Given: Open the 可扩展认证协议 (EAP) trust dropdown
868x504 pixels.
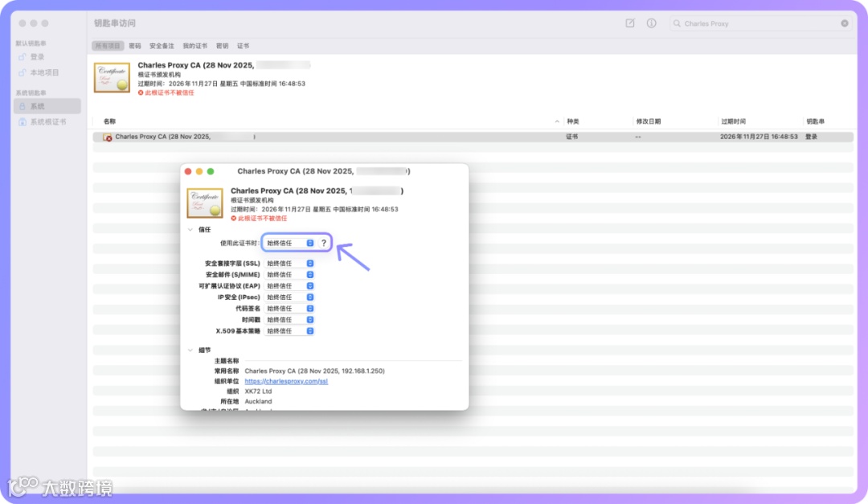Looking at the screenshot, I should click(x=289, y=286).
